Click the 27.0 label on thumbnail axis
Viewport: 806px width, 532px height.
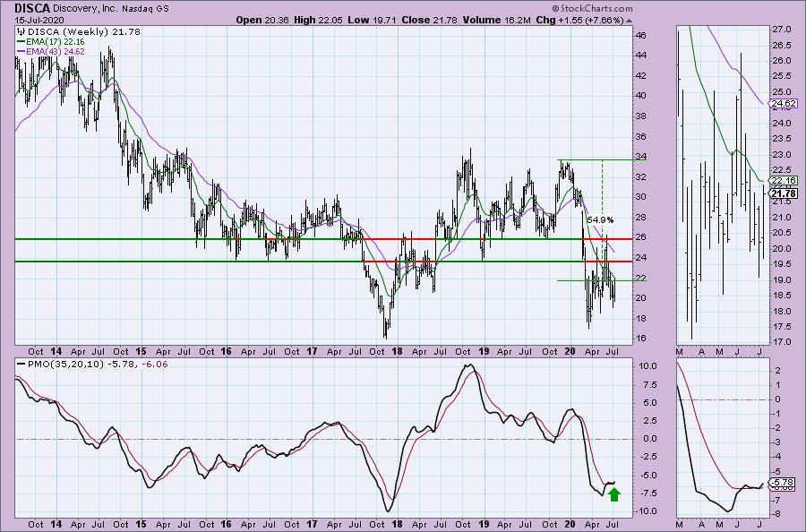pyautogui.click(x=781, y=30)
